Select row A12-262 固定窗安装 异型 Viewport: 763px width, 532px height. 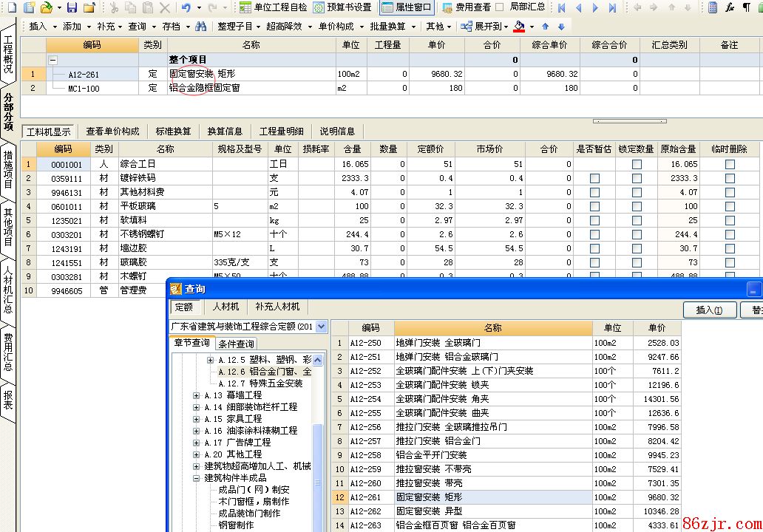492,511
